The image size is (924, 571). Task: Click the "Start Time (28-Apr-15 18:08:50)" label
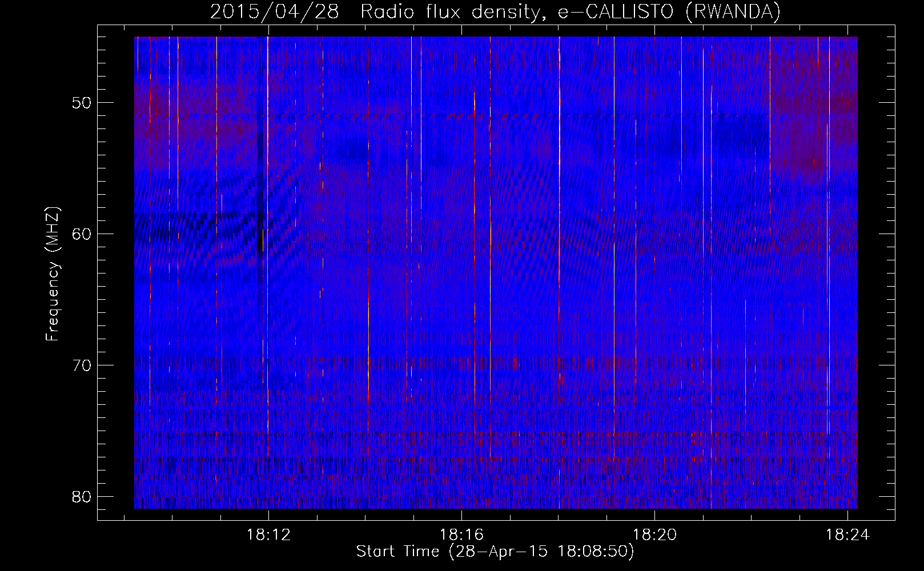pyautogui.click(x=495, y=552)
